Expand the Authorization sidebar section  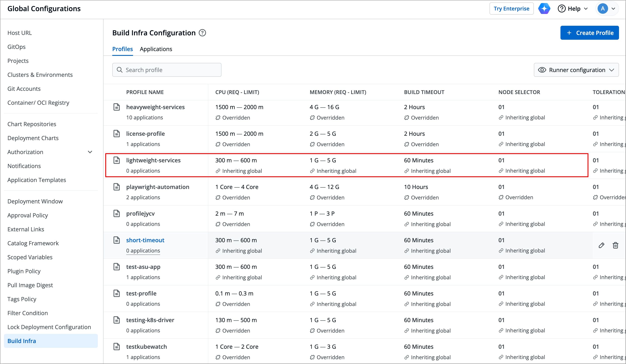pos(90,152)
